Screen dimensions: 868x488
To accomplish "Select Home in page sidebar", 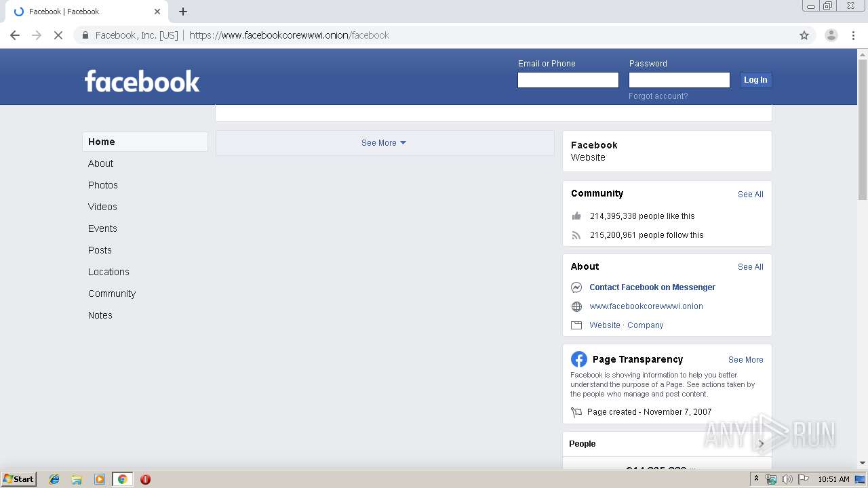I will click(144, 142).
